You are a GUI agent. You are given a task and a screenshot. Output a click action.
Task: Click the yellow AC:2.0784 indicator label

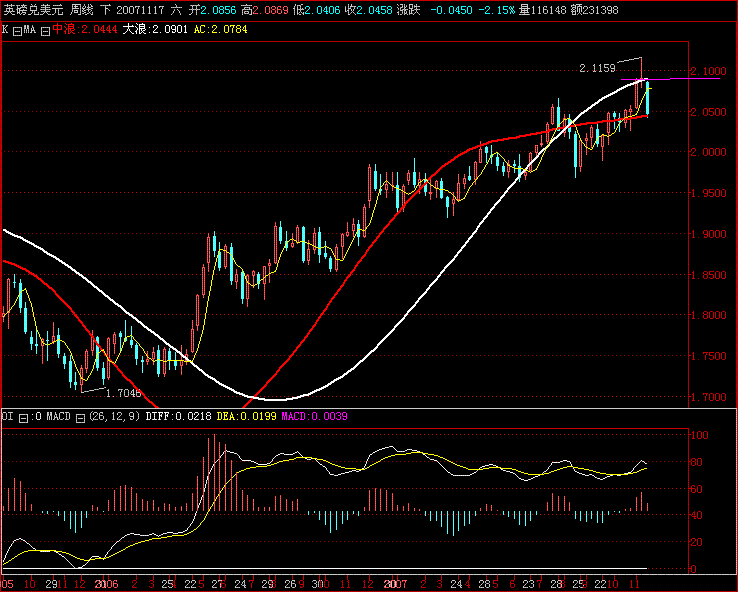(x=220, y=30)
